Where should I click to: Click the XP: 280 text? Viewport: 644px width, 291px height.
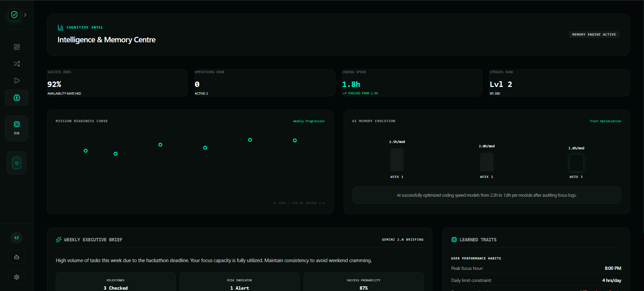point(495,94)
